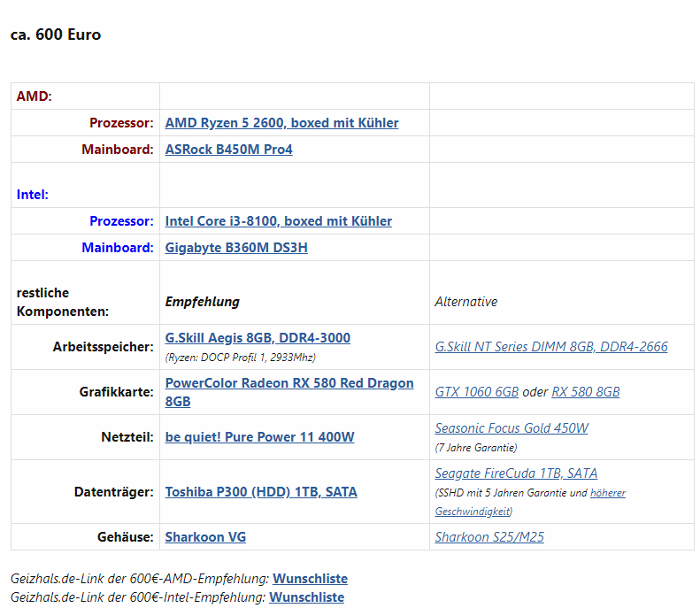The image size is (700, 608).
Task: Click the 'Empfehlung' column header
Action: tap(203, 302)
